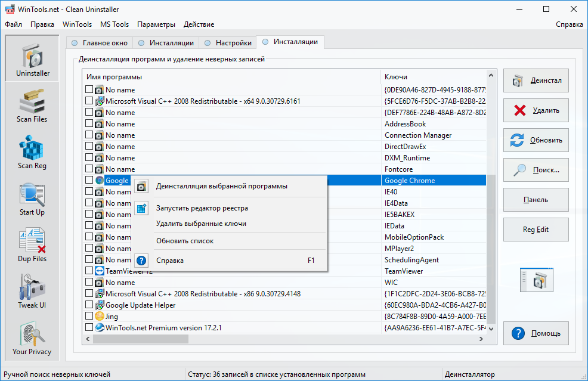This screenshot has height=381, width=588.
Task: Click the Панель button
Action: pos(536,200)
